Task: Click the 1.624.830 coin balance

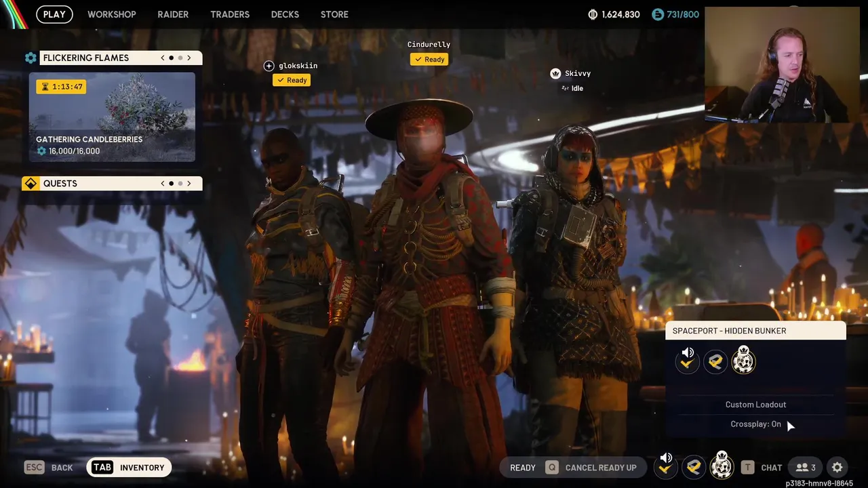Action: (x=620, y=14)
